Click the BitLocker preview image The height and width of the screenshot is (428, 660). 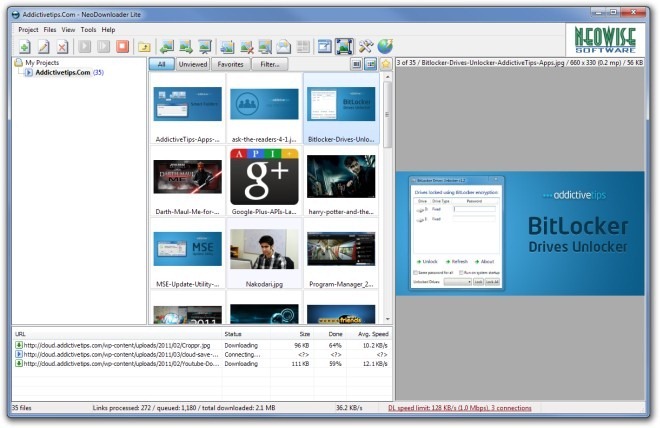520,233
